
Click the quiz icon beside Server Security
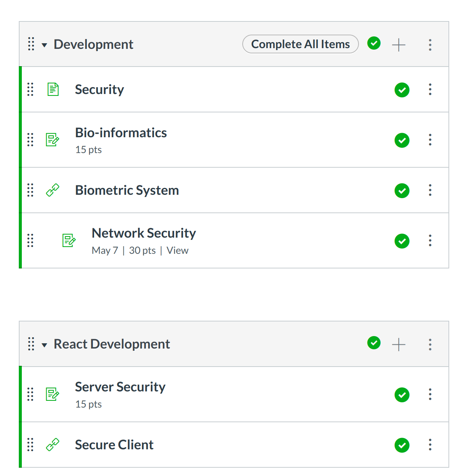(52, 394)
